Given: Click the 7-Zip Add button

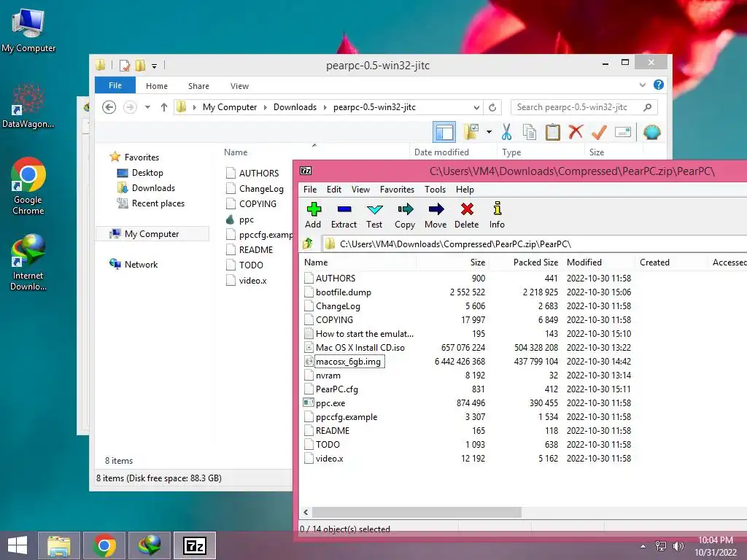Looking at the screenshot, I should point(313,215).
